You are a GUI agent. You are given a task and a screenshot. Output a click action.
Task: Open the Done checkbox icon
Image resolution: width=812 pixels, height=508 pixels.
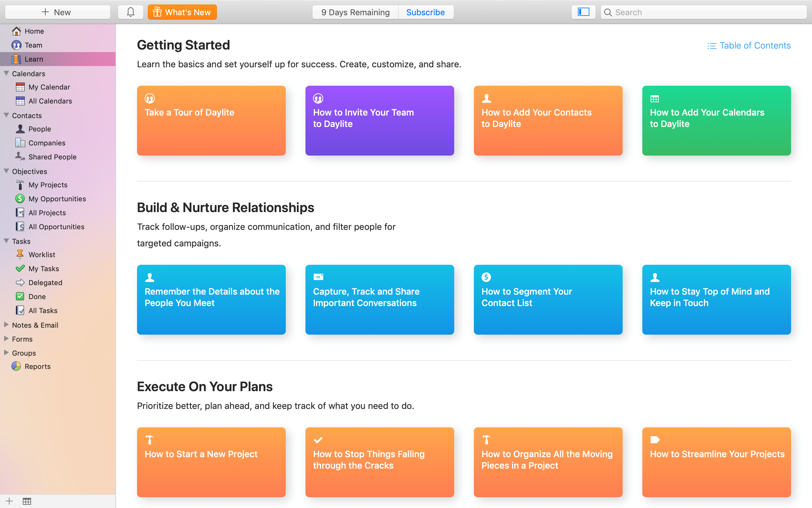(20, 296)
